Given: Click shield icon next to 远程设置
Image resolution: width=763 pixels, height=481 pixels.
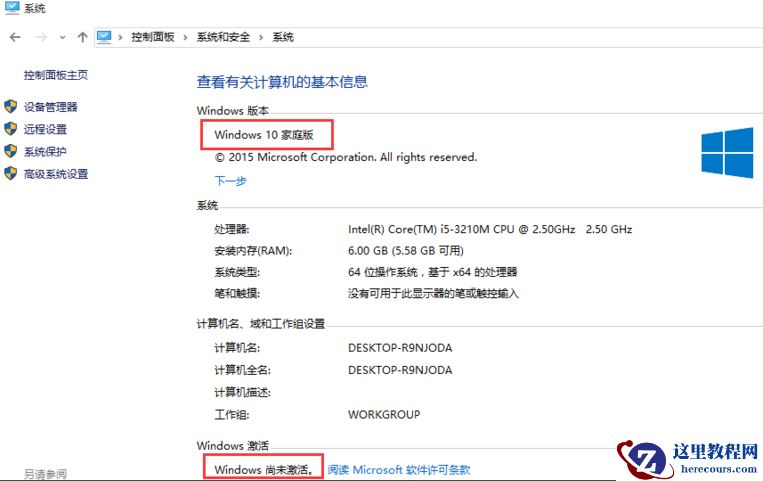Looking at the screenshot, I should pyautogui.click(x=11, y=129).
